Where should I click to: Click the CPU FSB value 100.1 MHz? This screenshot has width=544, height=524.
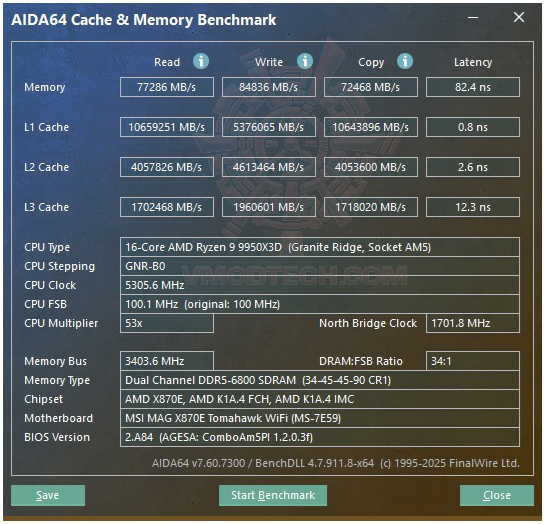(320, 304)
